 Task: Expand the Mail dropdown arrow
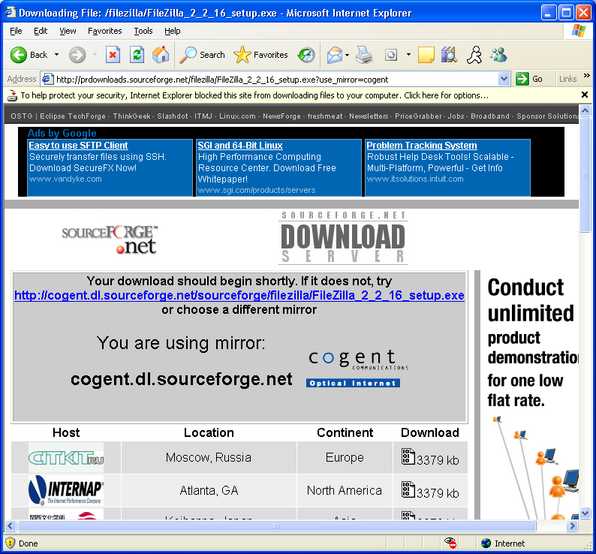coord(347,55)
